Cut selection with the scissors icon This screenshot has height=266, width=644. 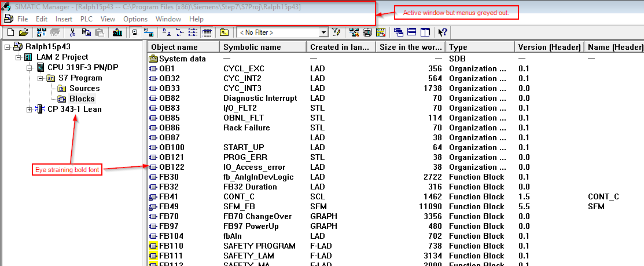pos(73,32)
